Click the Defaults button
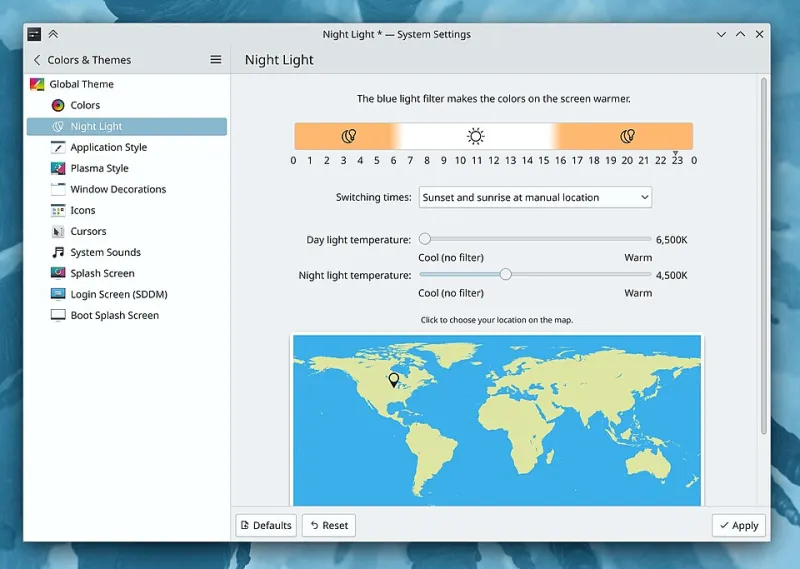800x569 pixels. 266,525
